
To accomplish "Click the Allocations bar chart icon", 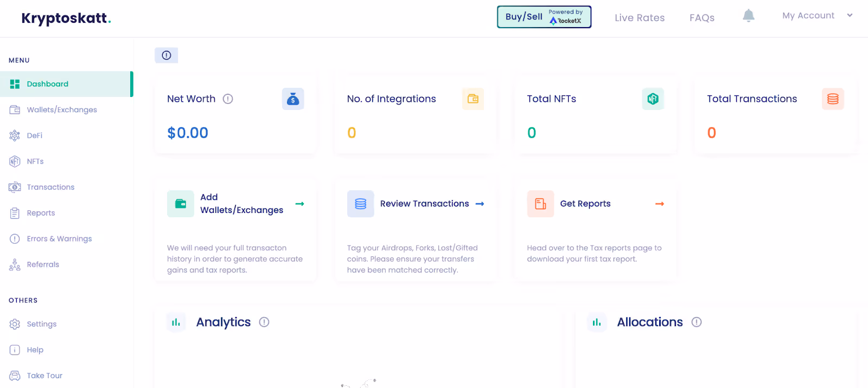I will click(x=597, y=322).
